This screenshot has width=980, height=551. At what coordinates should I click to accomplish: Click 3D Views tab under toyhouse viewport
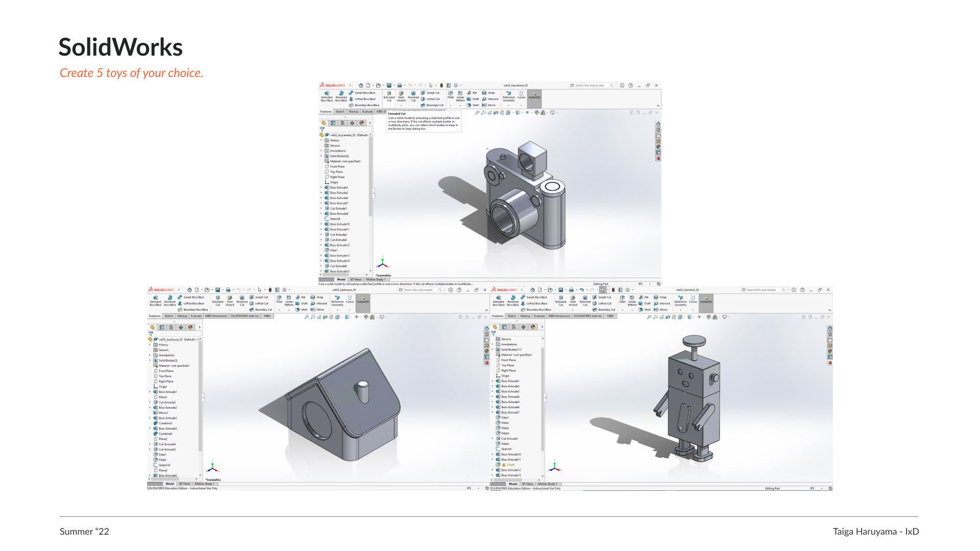[x=184, y=484]
